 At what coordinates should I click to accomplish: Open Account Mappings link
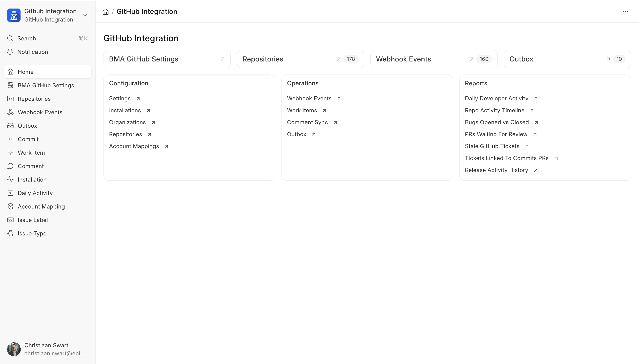[134, 146]
